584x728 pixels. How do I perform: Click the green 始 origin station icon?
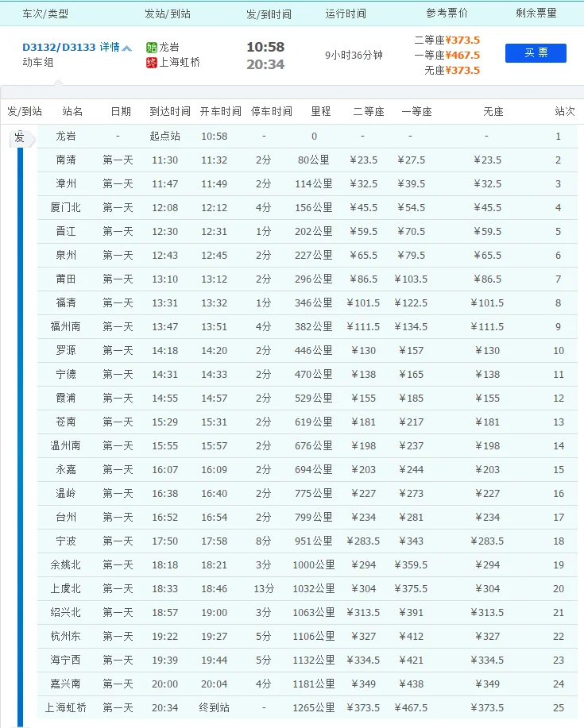pyautogui.click(x=152, y=48)
